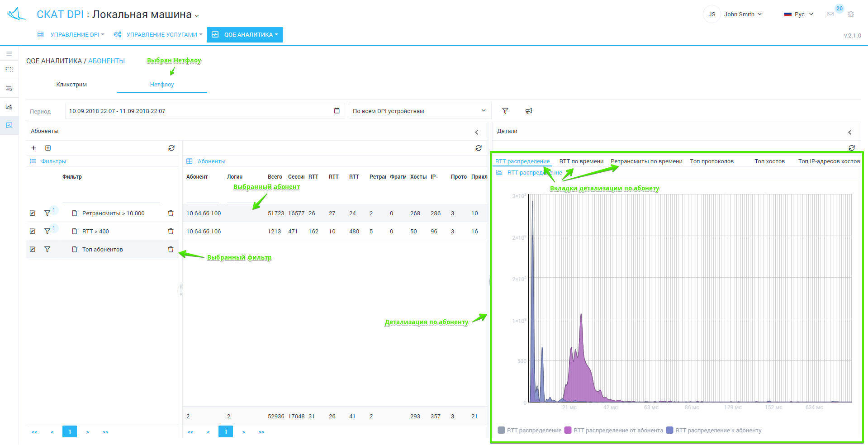Click the megaphone icon in the period toolbar
868x445 pixels.
528,111
